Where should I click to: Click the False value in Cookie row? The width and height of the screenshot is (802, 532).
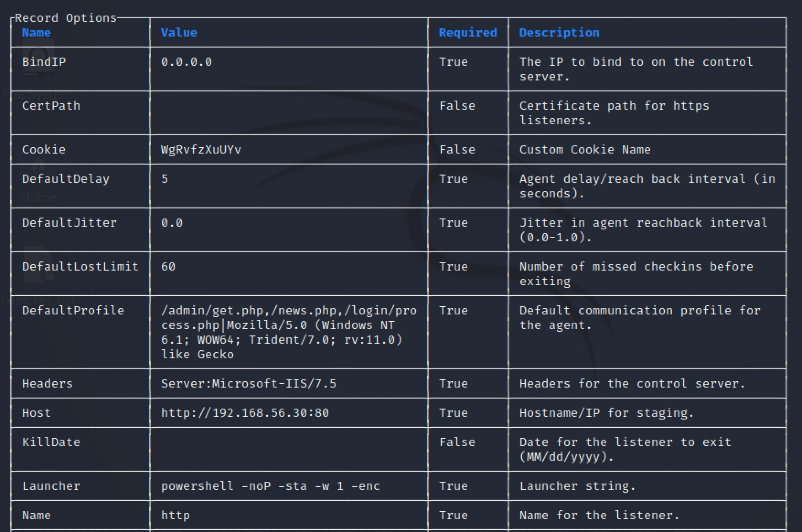(x=457, y=149)
